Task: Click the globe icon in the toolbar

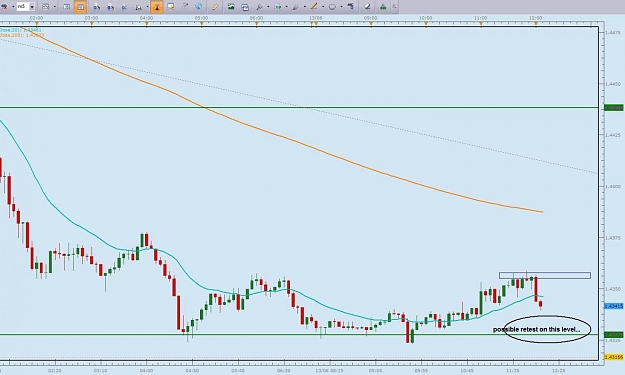Action: point(199,6)
